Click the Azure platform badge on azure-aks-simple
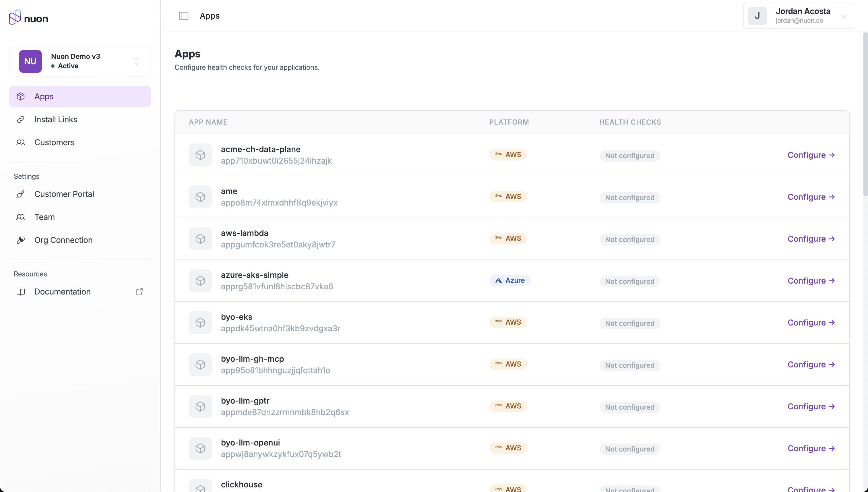The width and height of the screenshot is (868, 492). [509, 280]
